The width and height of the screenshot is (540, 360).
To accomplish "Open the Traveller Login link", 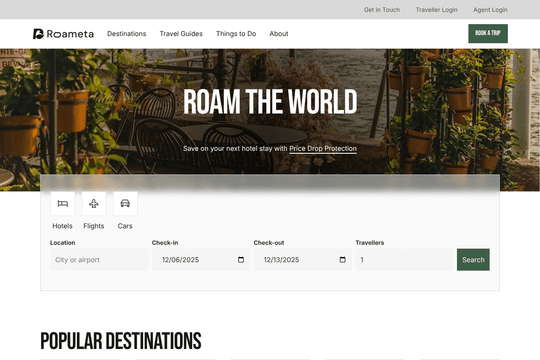I will (436, 10).
